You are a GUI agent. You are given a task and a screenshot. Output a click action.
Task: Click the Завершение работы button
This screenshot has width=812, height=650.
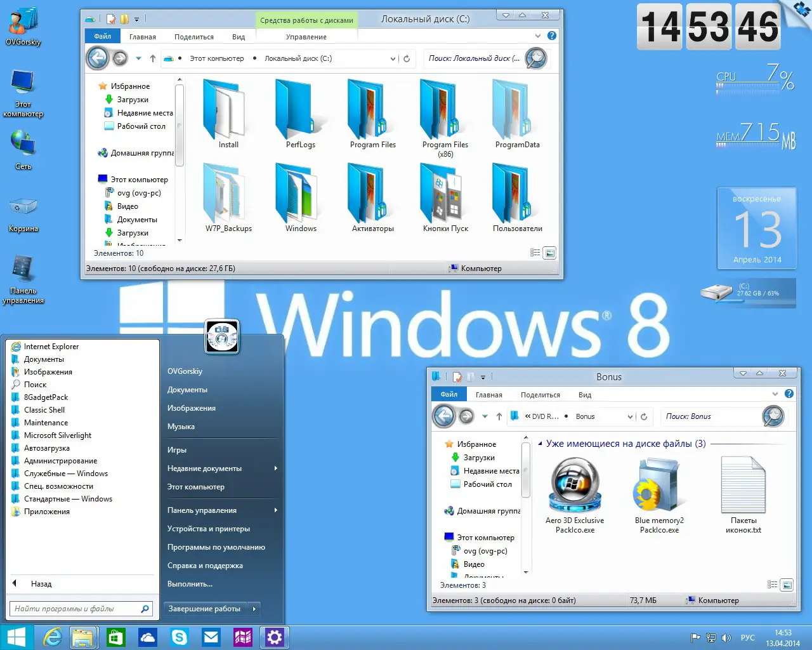pyautogui.click(x=205, y=609)
